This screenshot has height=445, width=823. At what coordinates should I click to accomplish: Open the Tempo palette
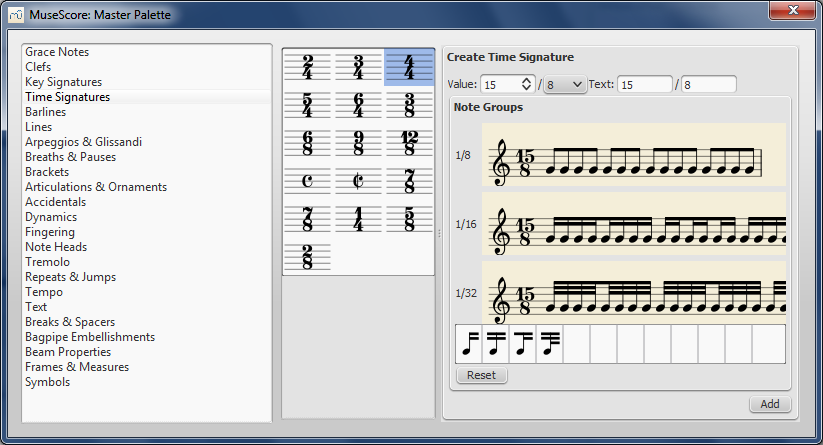point(44,292)
